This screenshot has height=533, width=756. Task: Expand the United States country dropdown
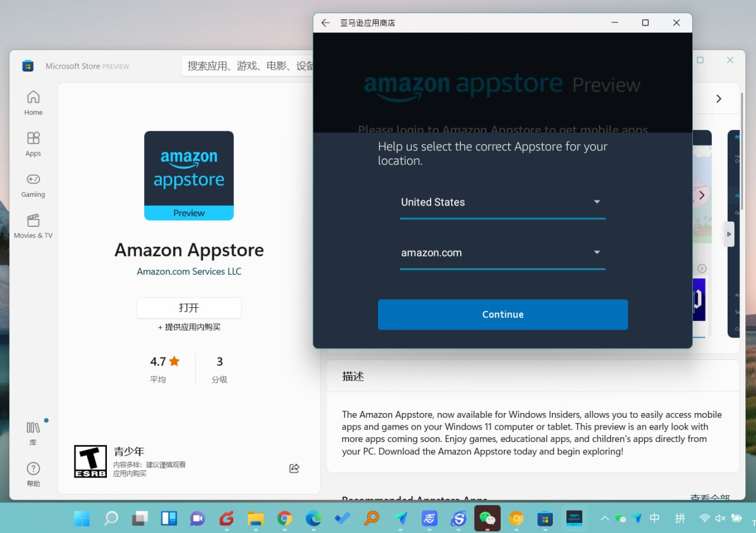click(502, 203)
